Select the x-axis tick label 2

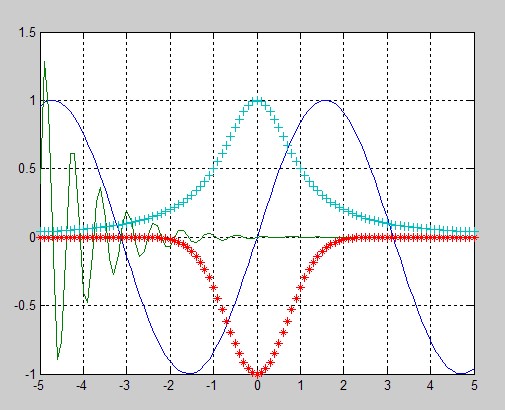[344, 386]
